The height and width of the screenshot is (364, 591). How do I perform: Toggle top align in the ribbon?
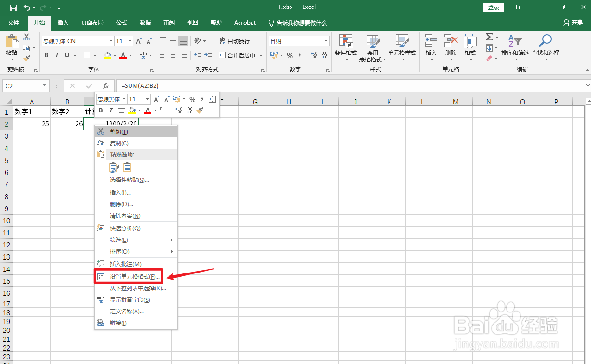[163, 41]
